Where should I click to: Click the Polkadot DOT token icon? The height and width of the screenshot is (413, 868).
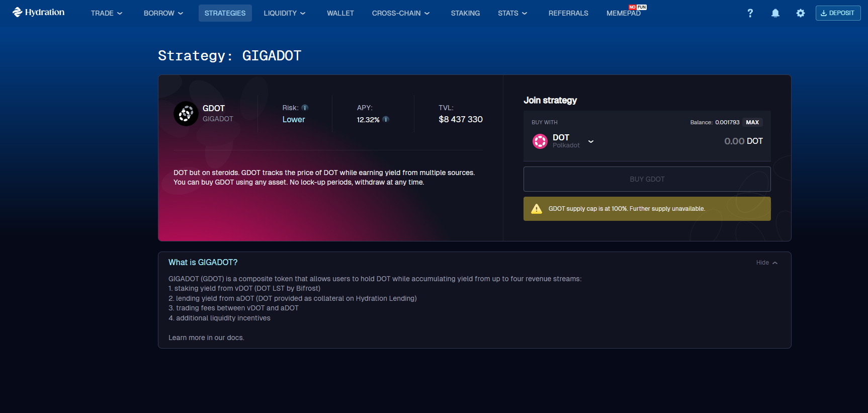(540, 141)
